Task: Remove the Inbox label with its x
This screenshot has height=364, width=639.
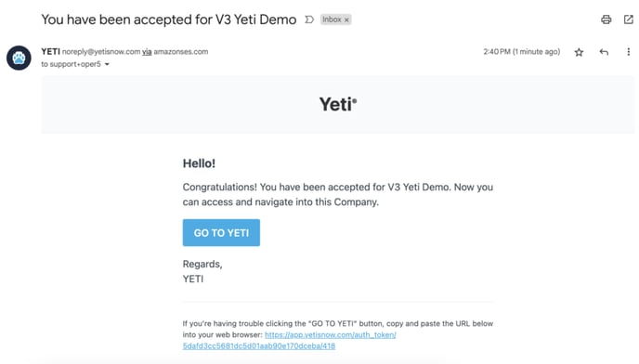Action: [x=346, y=20]
